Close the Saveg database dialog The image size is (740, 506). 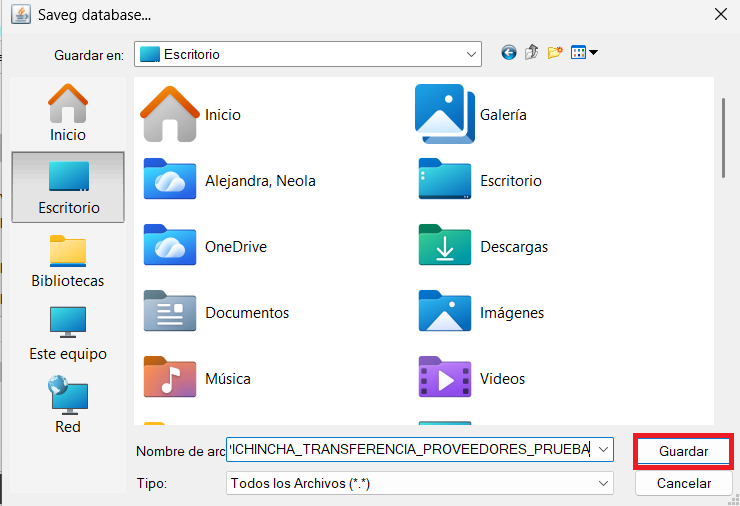[x=721, y=14]
